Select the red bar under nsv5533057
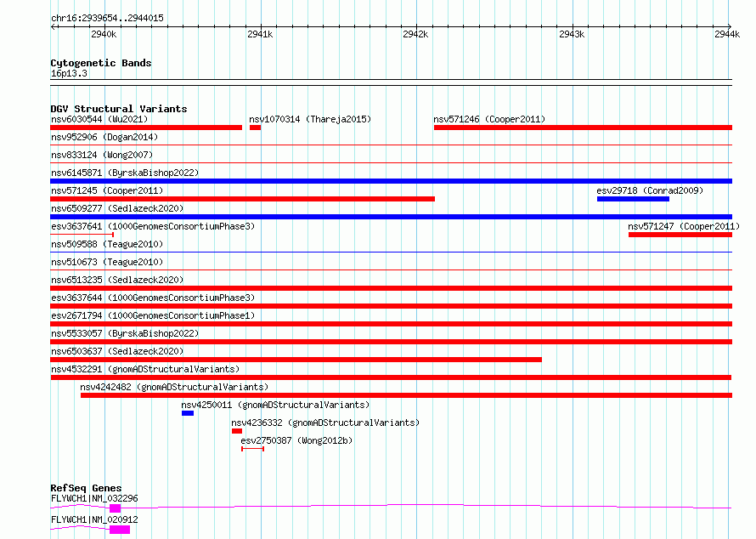Screen dimensions: 756x539 point(391,342)
